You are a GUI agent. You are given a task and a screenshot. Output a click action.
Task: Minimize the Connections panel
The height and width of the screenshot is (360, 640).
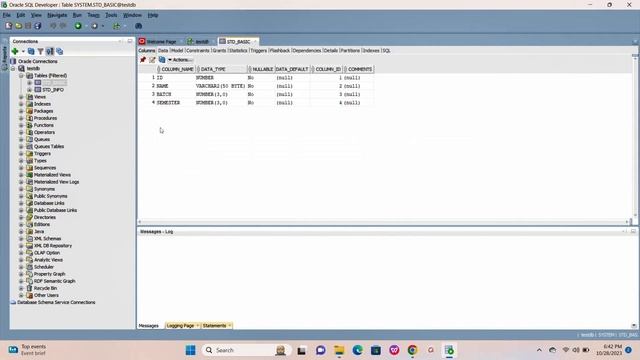coord(121,41)
